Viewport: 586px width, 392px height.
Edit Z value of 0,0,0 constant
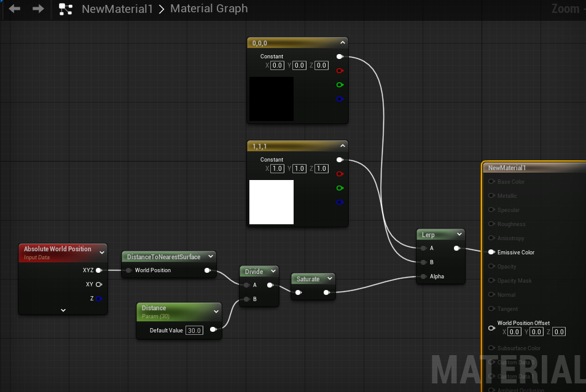coord(321,65)
